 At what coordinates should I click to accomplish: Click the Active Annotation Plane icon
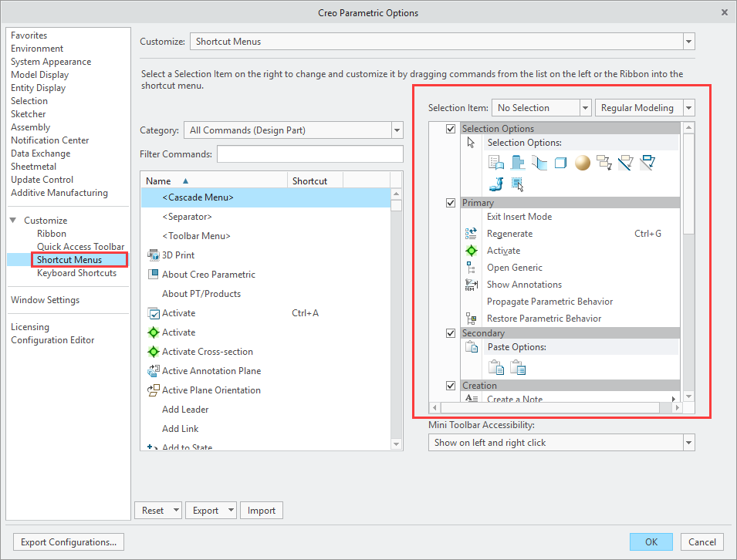point(154,371)
